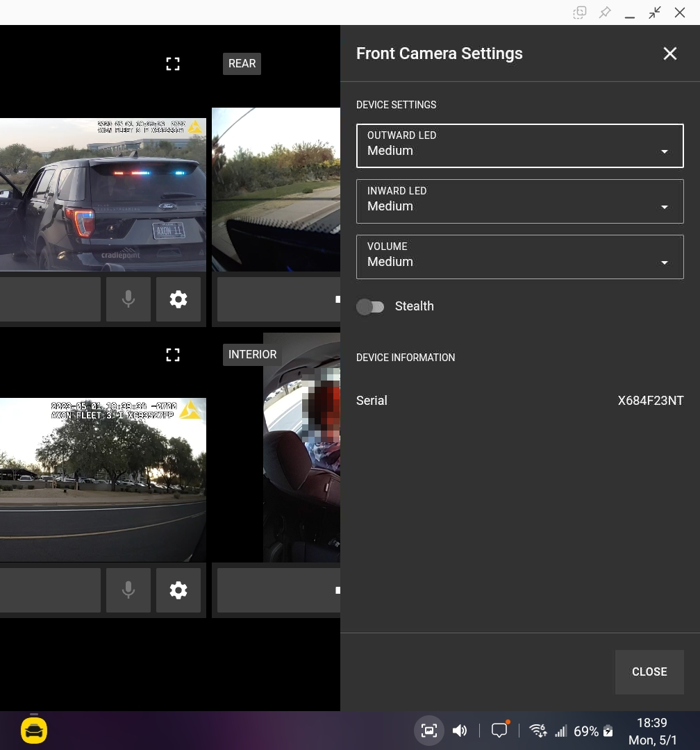Click the microphone icon under the police SUV feed
Viewport: 700px width, 750px height.
(x=128, y=299)
